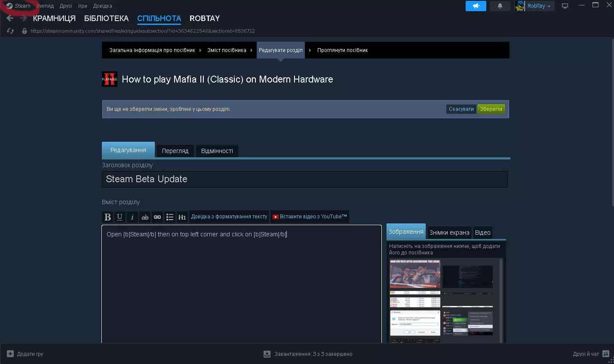This screenshot has height=364, width=614.
Task: Click into the section content text area
Action: (x=242, y=284)
